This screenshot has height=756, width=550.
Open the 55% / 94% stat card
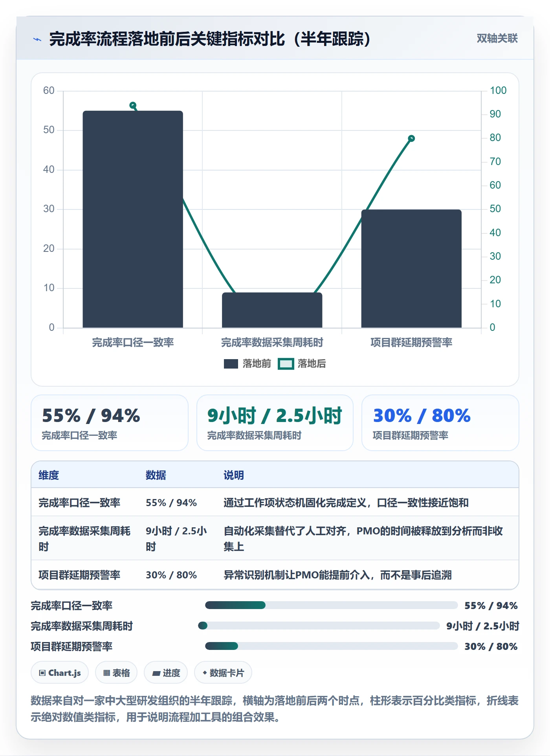point(110,423)
